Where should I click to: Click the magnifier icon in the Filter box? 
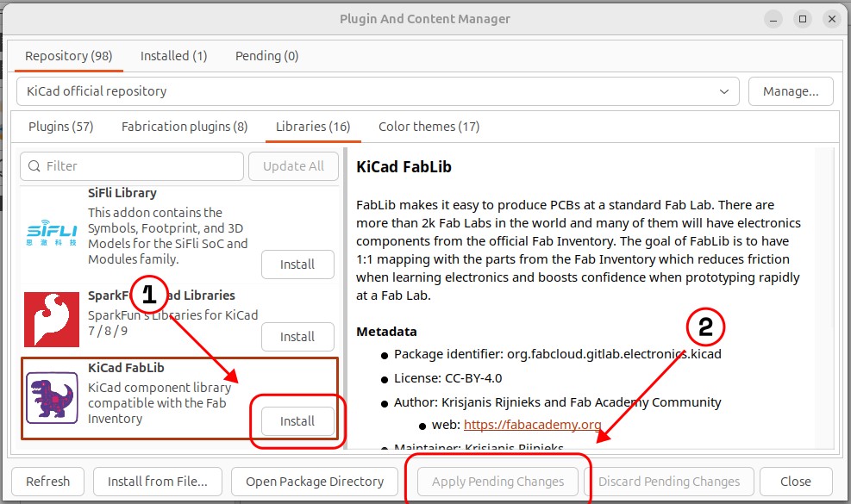[x=34, y=165]
